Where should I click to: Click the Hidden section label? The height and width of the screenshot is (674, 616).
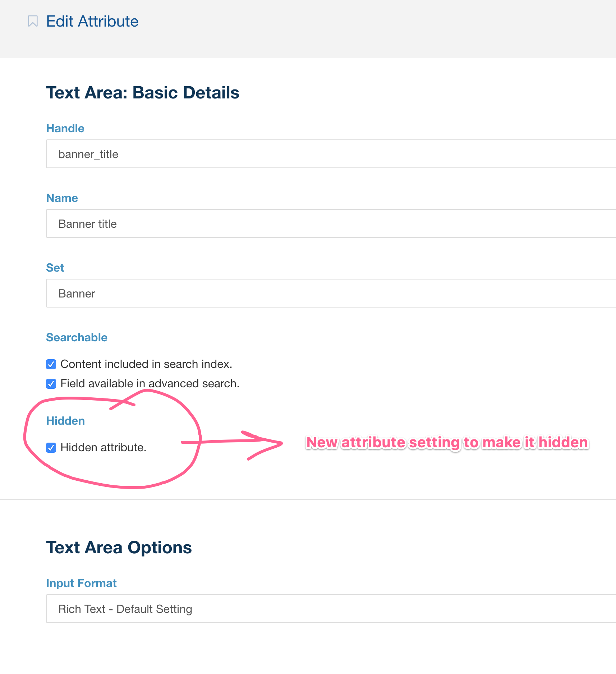(65, 421)
